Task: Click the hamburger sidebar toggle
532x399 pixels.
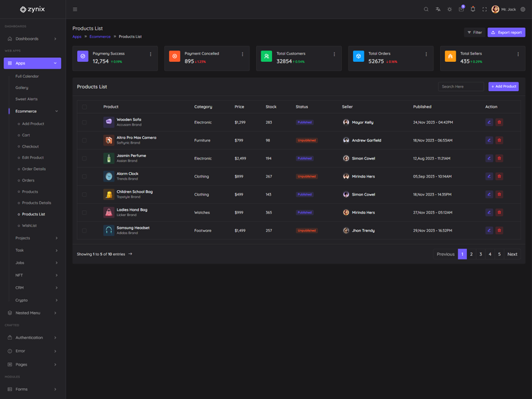Action: click(x=75, y=9)
